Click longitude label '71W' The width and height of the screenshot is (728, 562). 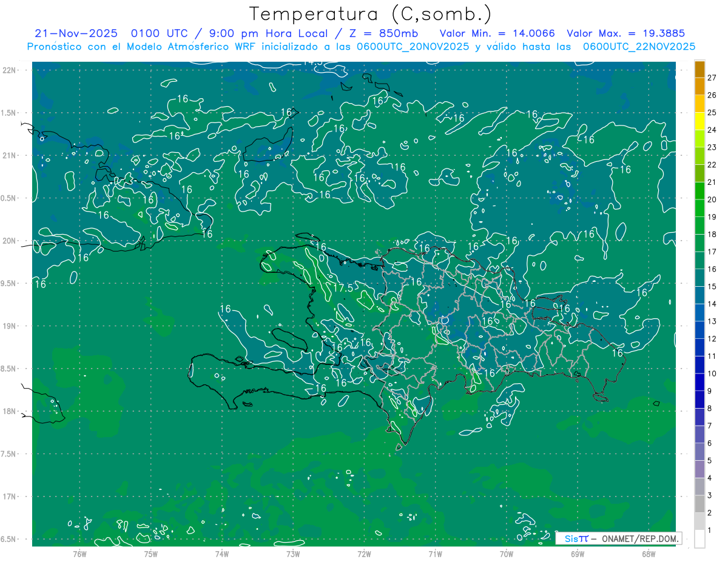click(x=435, y=554)
